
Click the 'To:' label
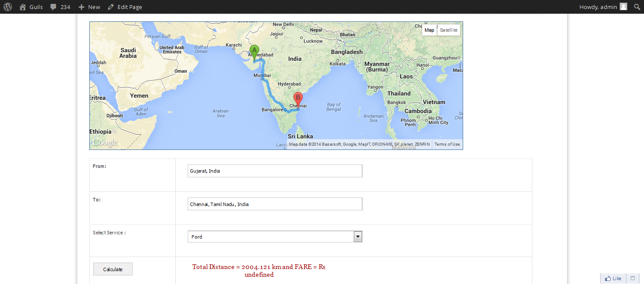tap(97, 200)
